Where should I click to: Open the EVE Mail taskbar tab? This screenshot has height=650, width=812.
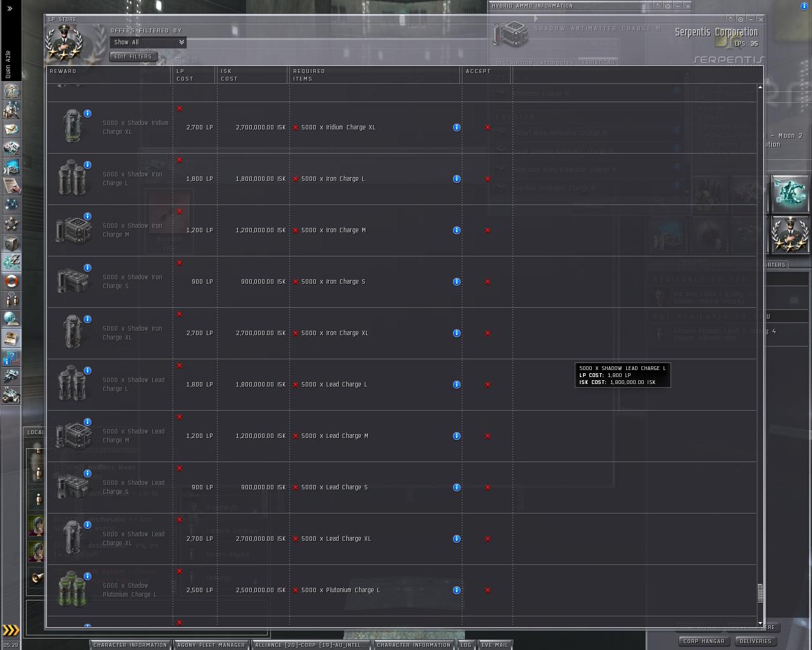495,645
